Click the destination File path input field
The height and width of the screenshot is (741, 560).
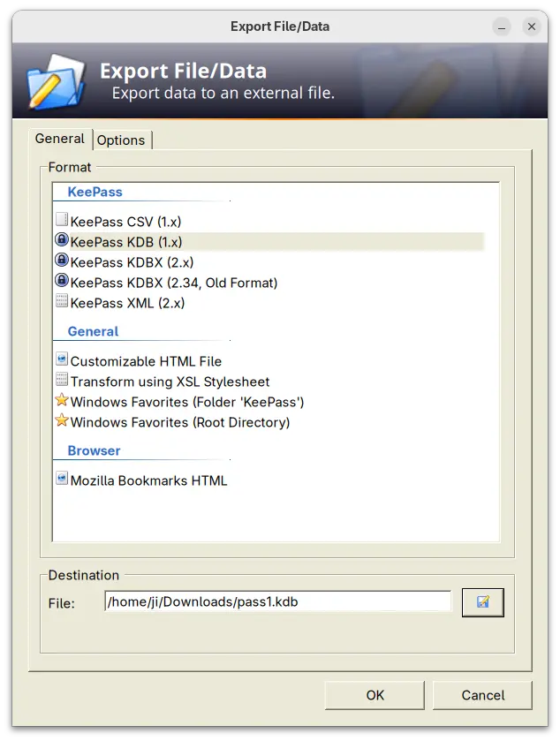click(278, 601)
